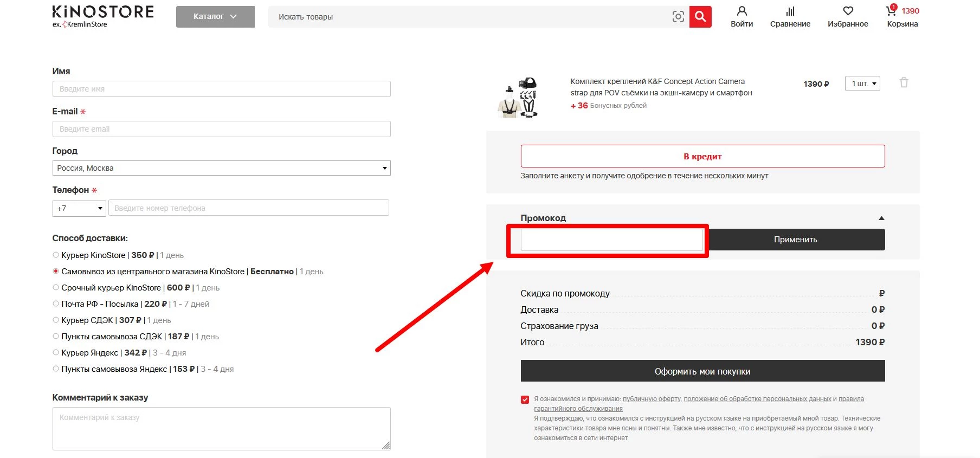Delete item with the trash icon
The image size is (980, 458).
point(904,83)
